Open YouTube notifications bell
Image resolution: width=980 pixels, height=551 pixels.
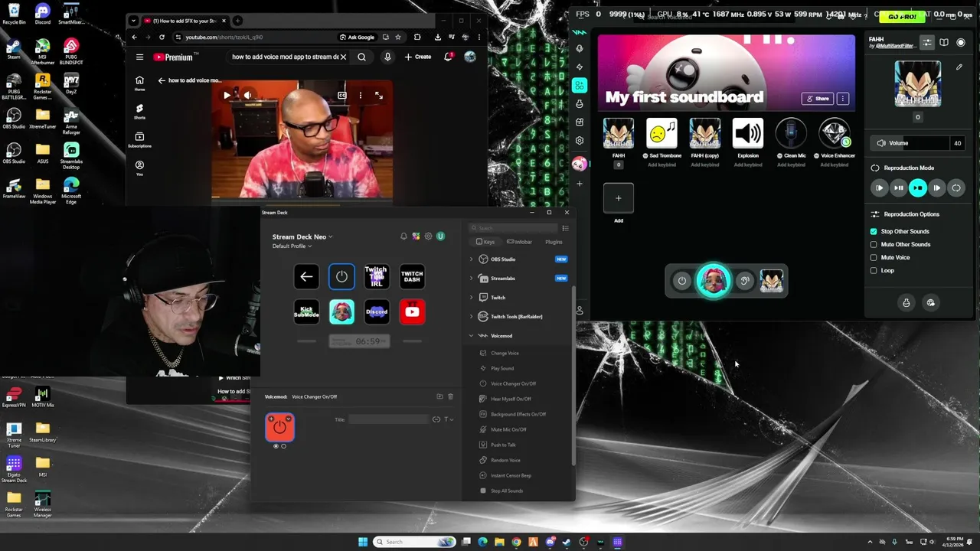[448, 57]
